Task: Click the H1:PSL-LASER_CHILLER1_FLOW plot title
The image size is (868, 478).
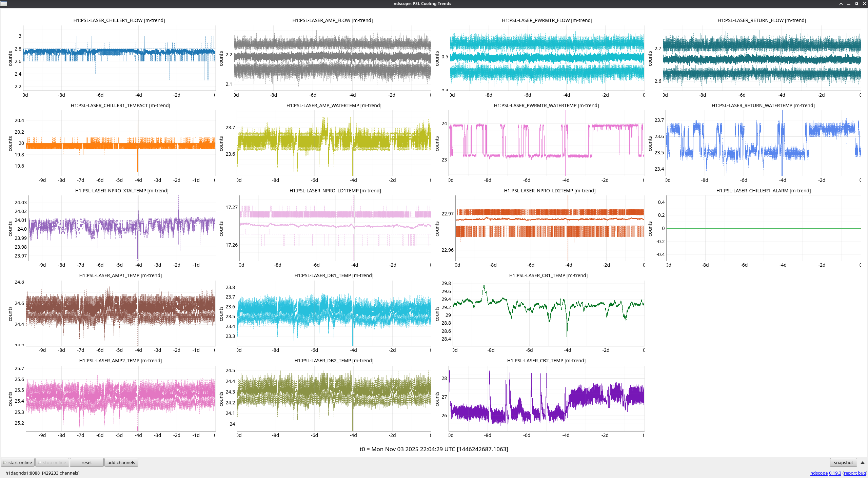Action: click(119, 20)
